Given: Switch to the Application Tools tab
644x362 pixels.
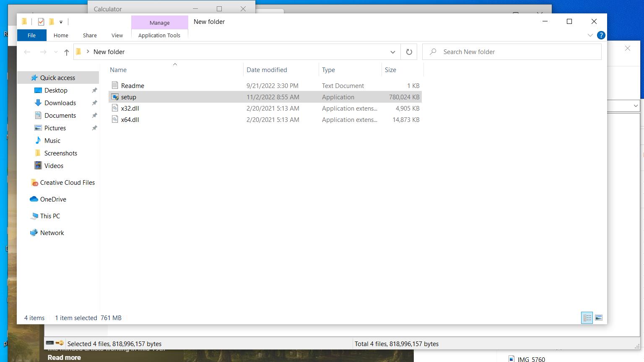Looking at the screenshot, I should (x=159, y=35).
